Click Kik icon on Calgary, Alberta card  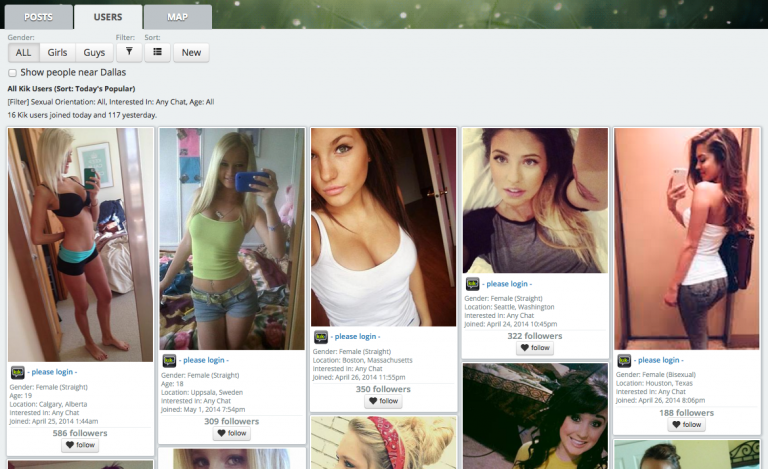point(17,372)
